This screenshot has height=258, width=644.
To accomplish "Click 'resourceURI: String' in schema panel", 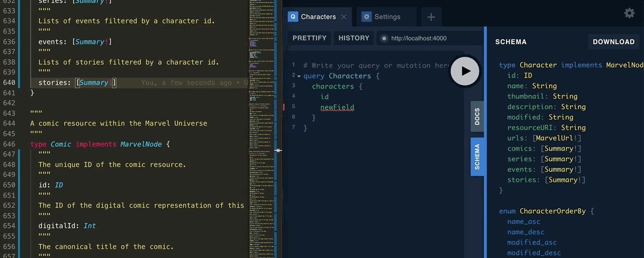I will pyautogui.click(x=546, y=128).
